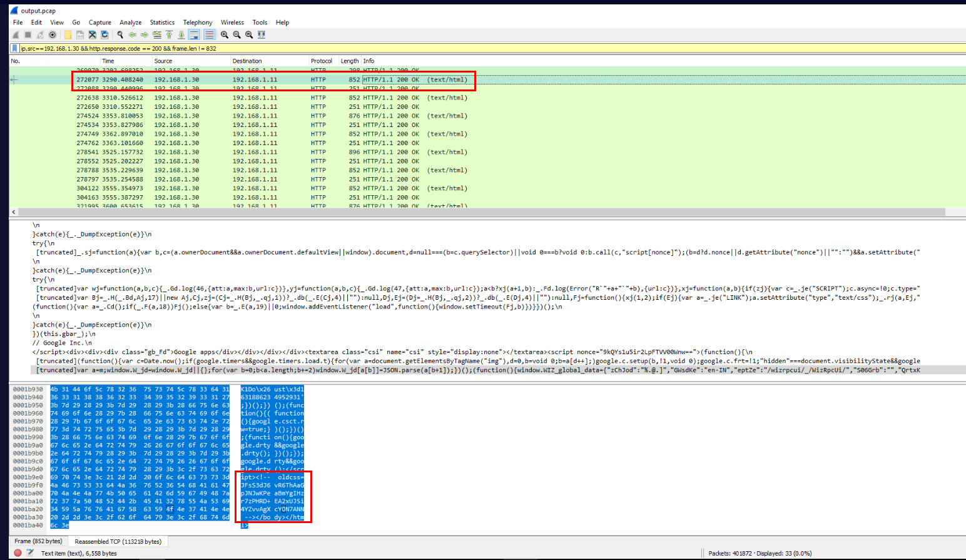Switch to Frame (852 bytes) tab

pos(38,541)
